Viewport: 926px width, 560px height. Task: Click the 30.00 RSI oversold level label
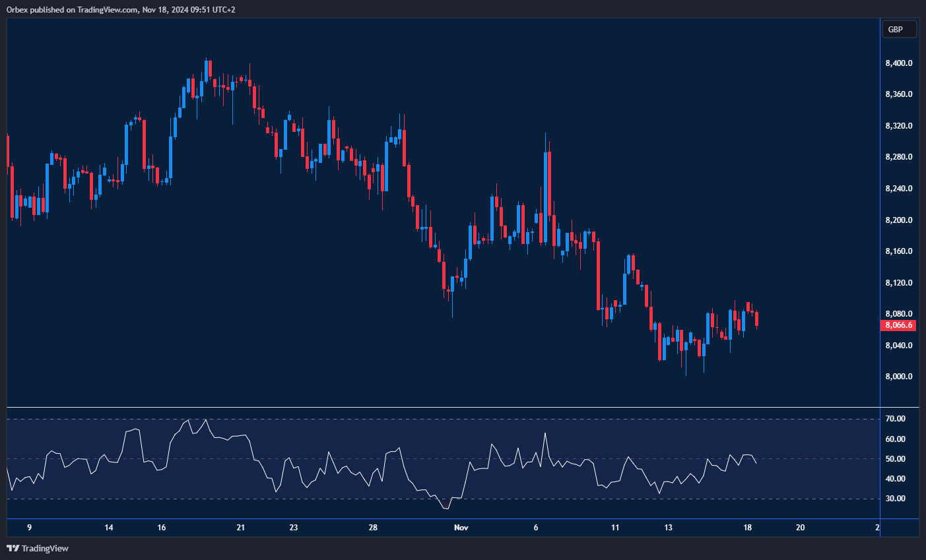pyautogui.click(x=895, y=499)
